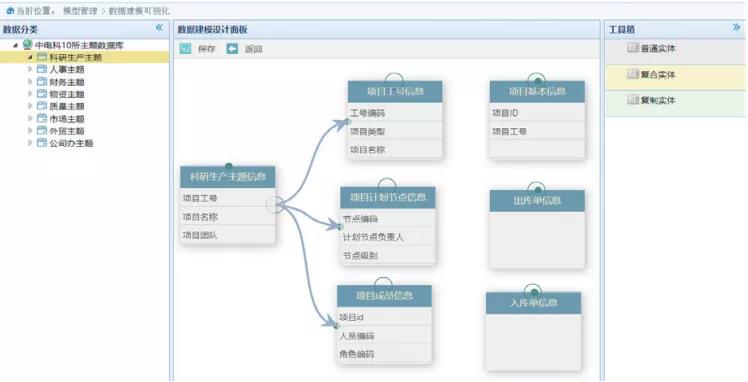Click the 科研生产主题信息 entity header
748x382 pixels.
click(x=228, y=177)
